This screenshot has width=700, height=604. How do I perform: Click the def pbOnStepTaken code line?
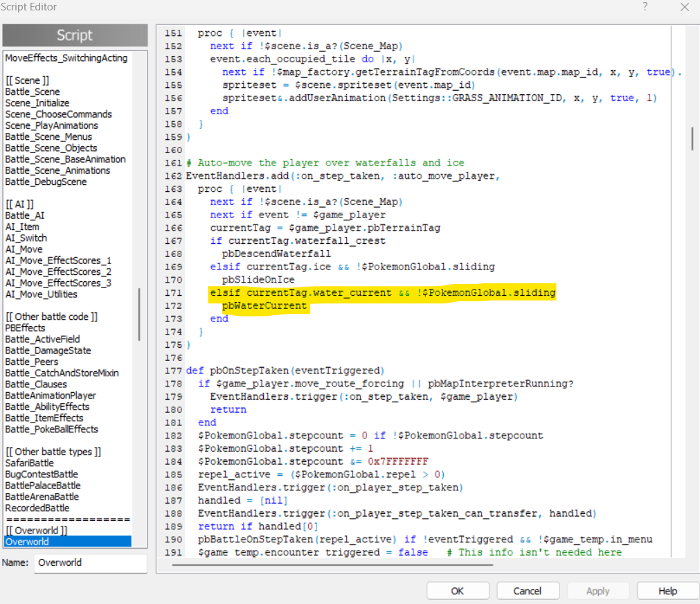tap(285, 371)
